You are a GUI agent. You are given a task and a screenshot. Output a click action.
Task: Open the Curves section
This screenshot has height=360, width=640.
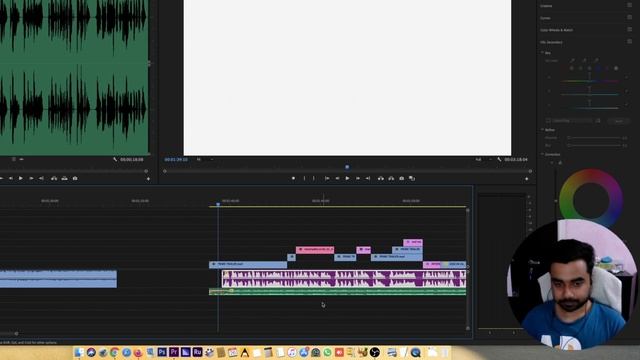point(545,18)
